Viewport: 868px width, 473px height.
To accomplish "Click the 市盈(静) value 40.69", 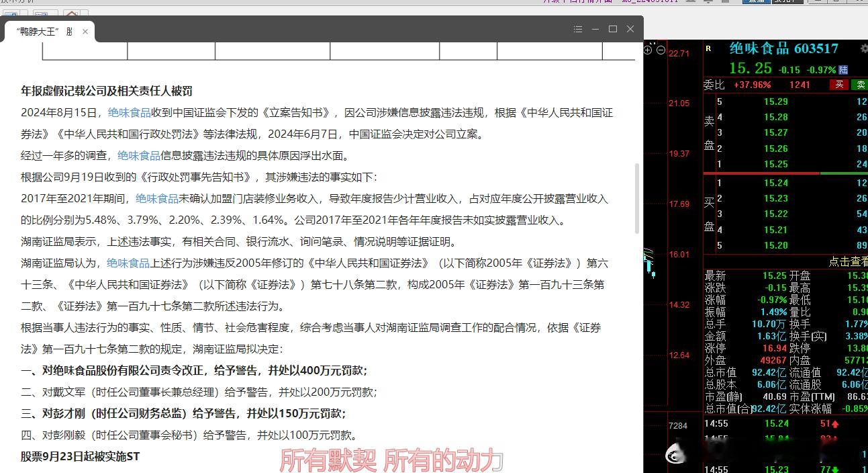I will (x=775, y=396).
